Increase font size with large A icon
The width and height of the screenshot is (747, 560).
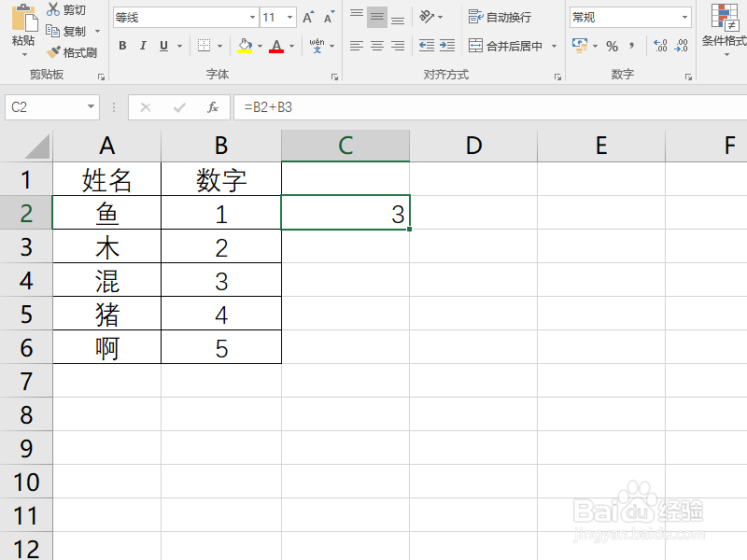pyautogui.click(x=309, y=18)
